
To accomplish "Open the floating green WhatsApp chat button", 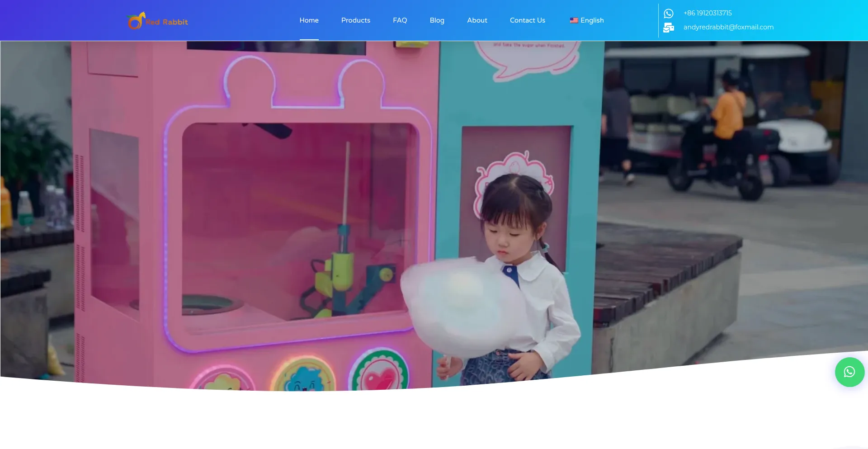I will (849, 372).
